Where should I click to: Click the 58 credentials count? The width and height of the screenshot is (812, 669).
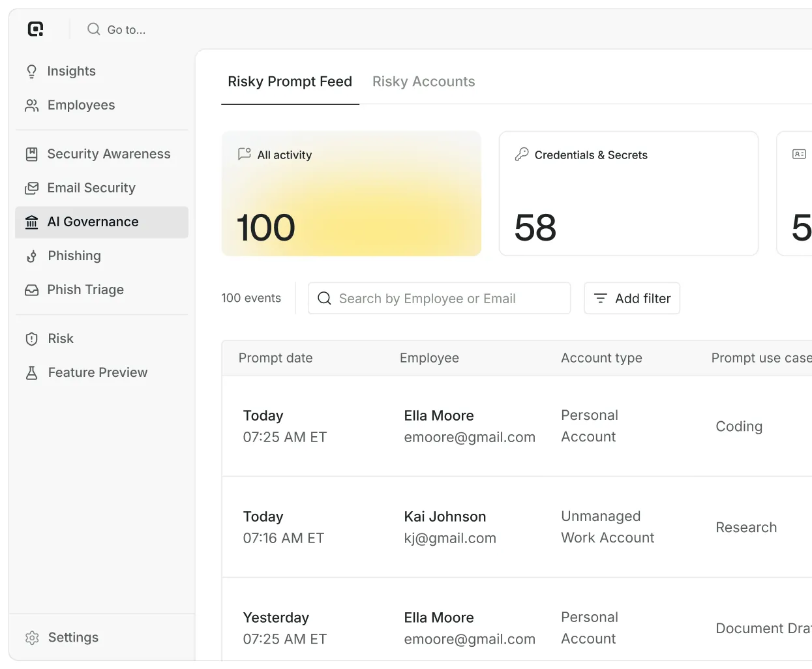tap(535, 228)
